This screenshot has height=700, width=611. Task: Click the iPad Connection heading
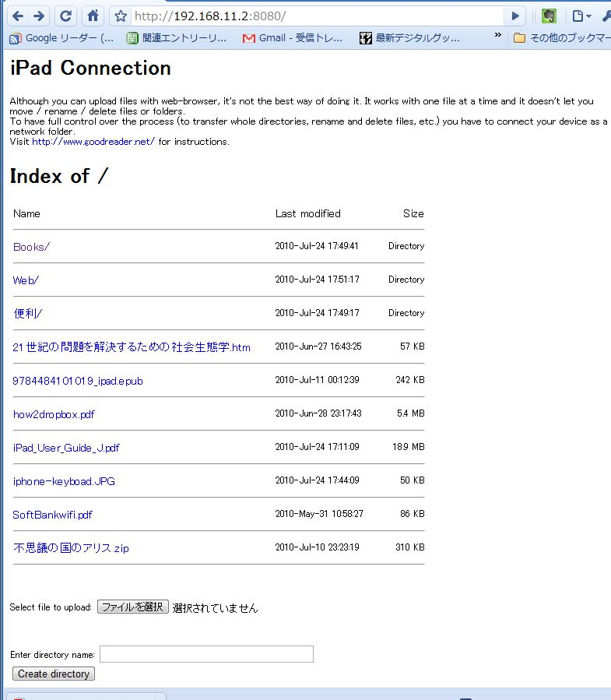(90, 68)
